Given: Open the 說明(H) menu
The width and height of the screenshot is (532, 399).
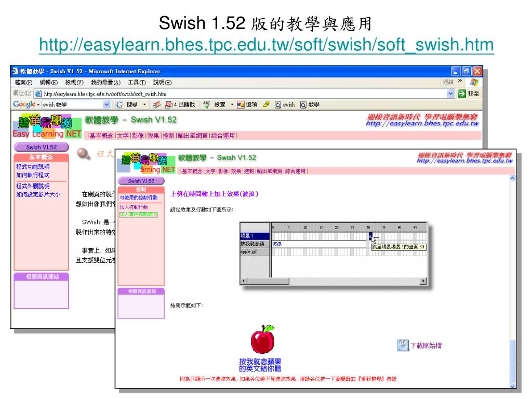Looking at the screenshot, I should pos(162,83).
